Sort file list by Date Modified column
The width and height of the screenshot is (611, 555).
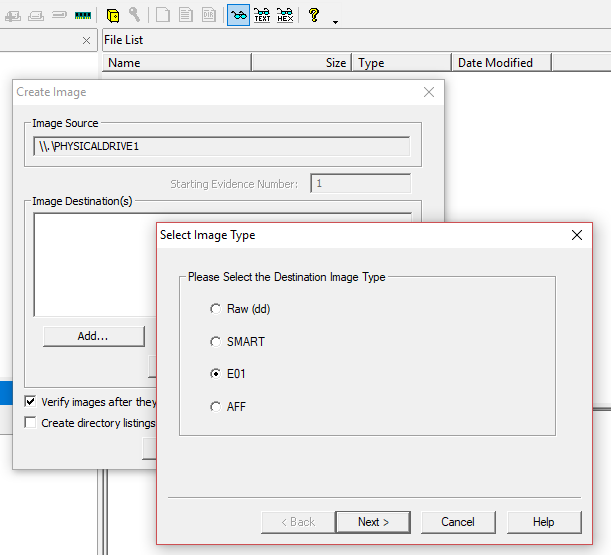(x=500, y=62)
